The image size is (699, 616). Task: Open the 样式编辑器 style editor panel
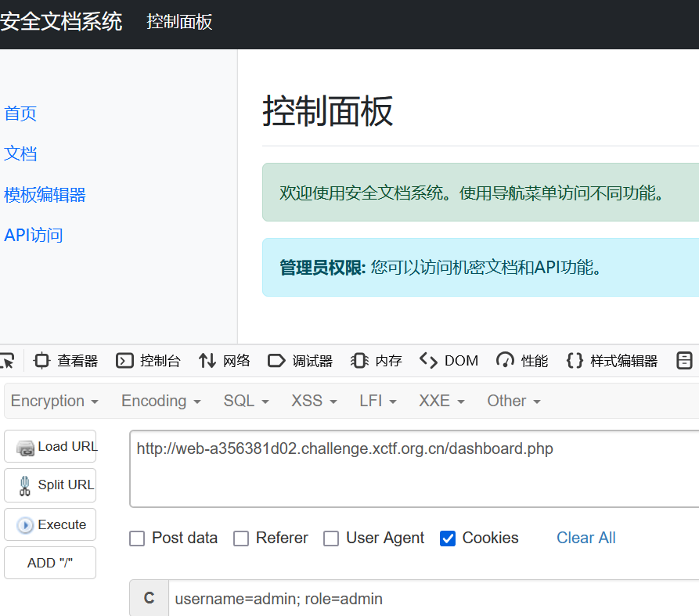point(618,360)
